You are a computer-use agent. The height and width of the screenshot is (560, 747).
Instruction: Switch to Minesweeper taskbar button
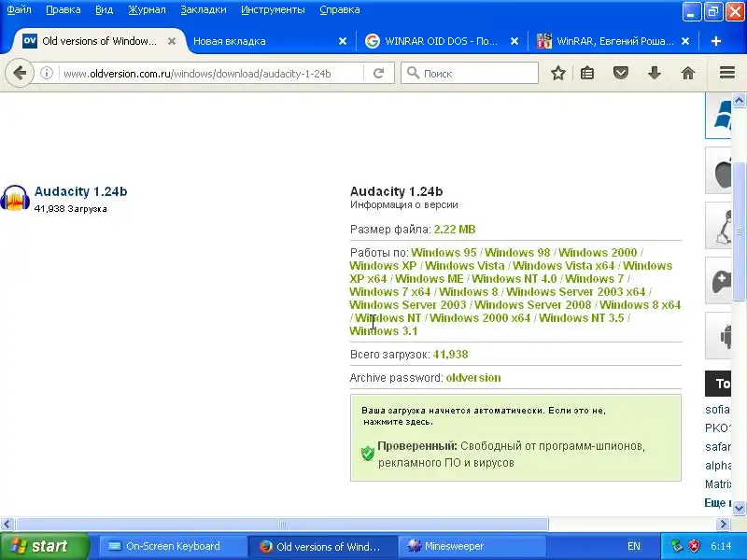[x=472, y=546]
